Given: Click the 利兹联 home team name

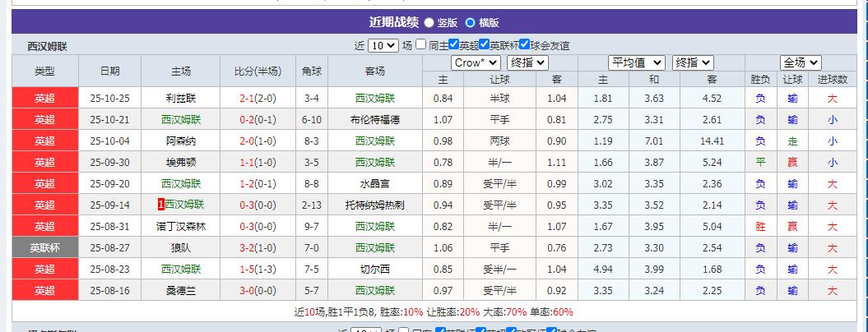Looking at the screenshot, I should pos(181,98).
